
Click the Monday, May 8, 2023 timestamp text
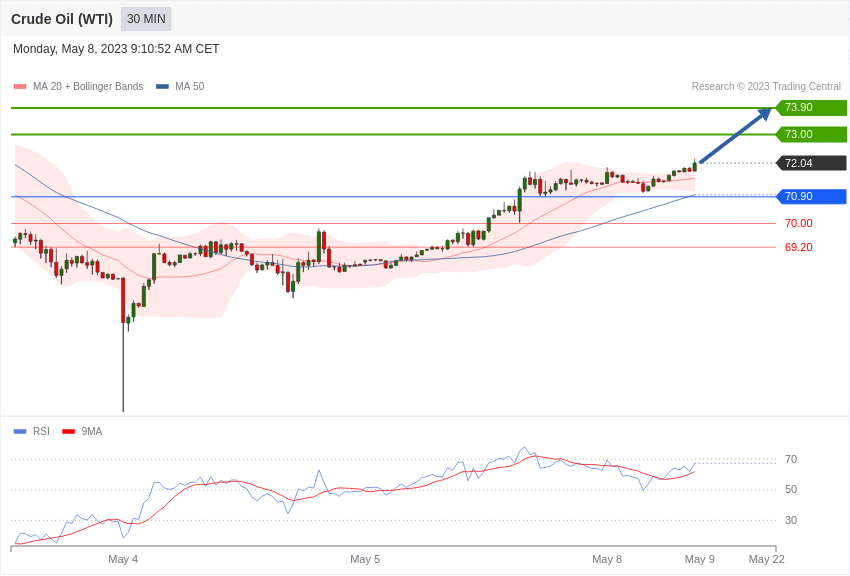[x=116, y=49]
